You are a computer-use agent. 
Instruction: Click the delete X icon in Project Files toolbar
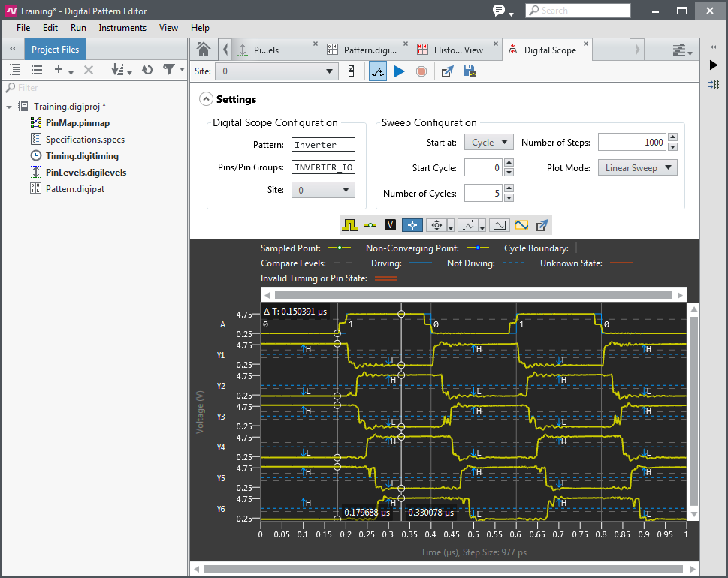coord(89,70)
